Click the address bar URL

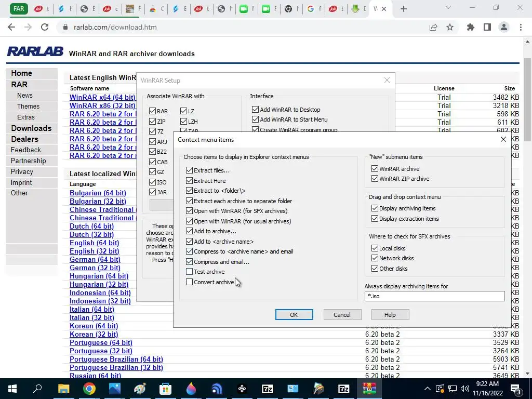(x=115, y=27)
